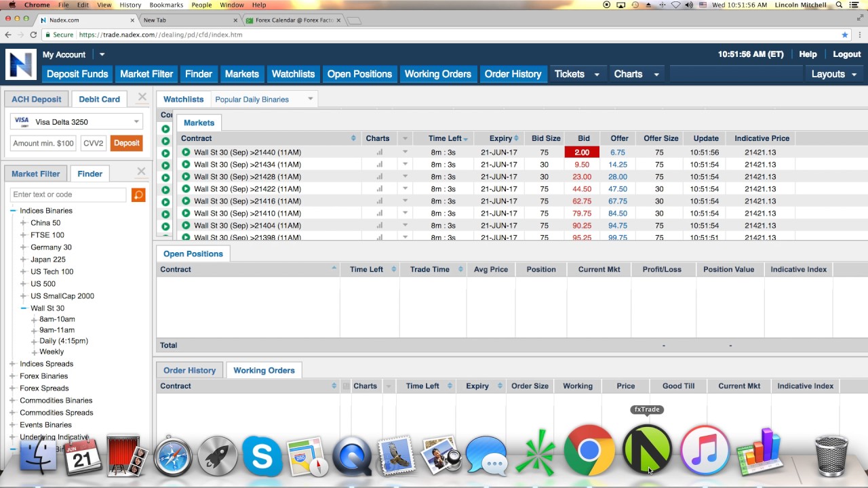Switch to the Market Filter tab
The width and height of the screenshot is (868, 488).
click(35, 174)
